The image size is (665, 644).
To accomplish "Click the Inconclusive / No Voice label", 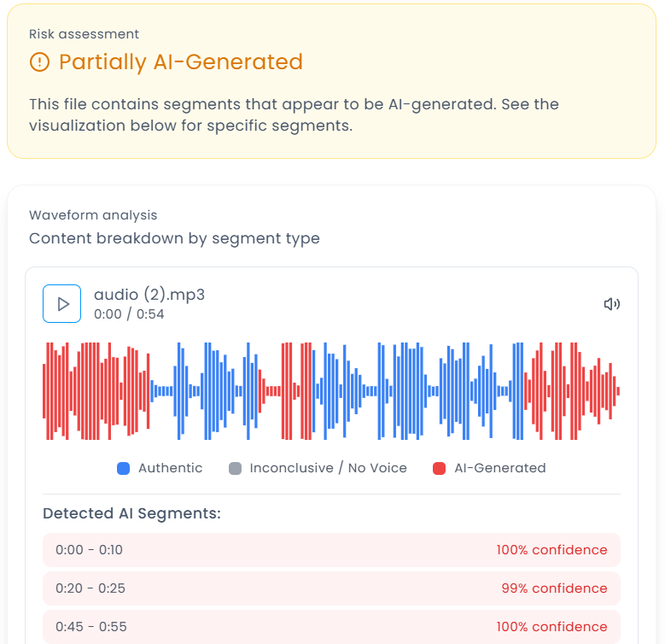I will (x=328, y=468).
